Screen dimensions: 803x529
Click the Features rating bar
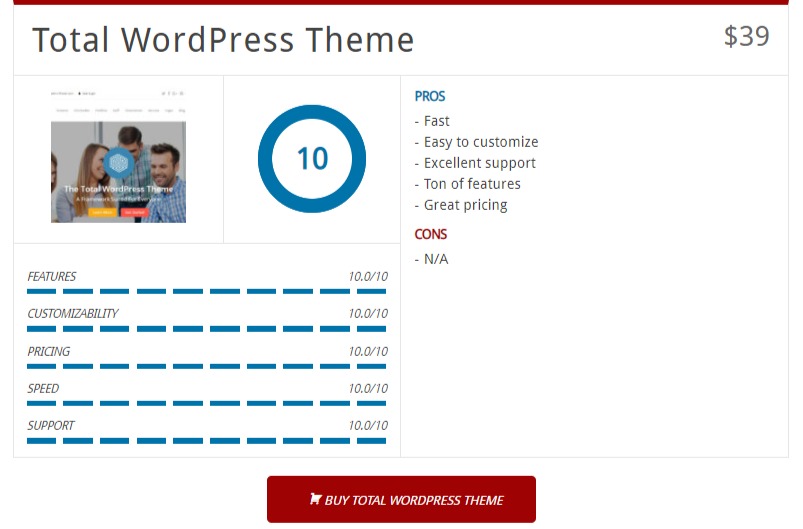click(x=206, y=291)
